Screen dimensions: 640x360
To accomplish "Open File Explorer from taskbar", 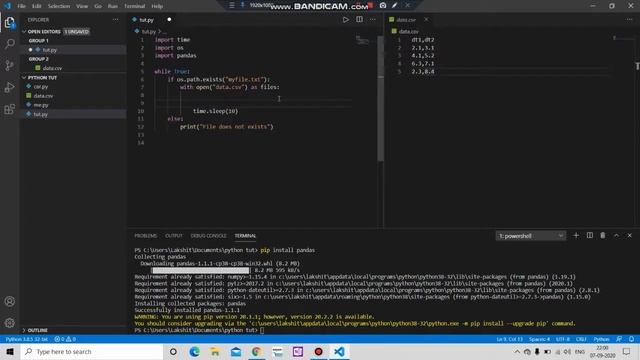I will [x=215, y=351].
